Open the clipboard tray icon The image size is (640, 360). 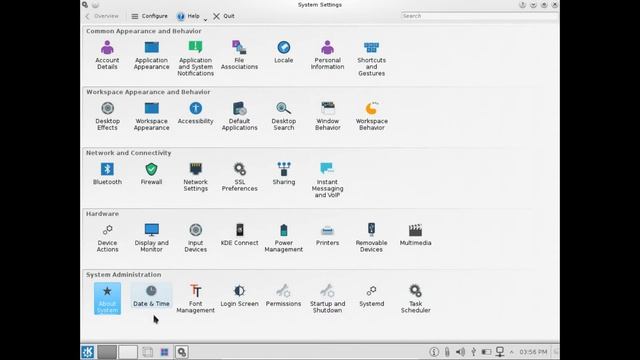pyautogui.click(x=447, y=352)
